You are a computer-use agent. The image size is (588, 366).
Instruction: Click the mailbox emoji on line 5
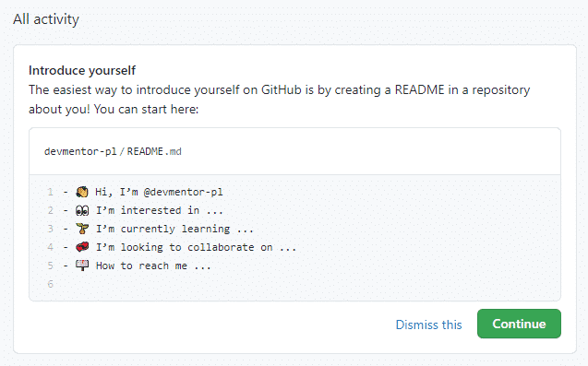(x=82, y=266)
